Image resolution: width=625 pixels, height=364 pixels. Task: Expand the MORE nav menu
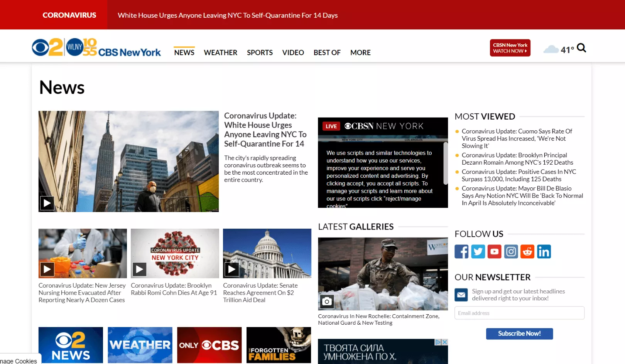tap(360, 52)
